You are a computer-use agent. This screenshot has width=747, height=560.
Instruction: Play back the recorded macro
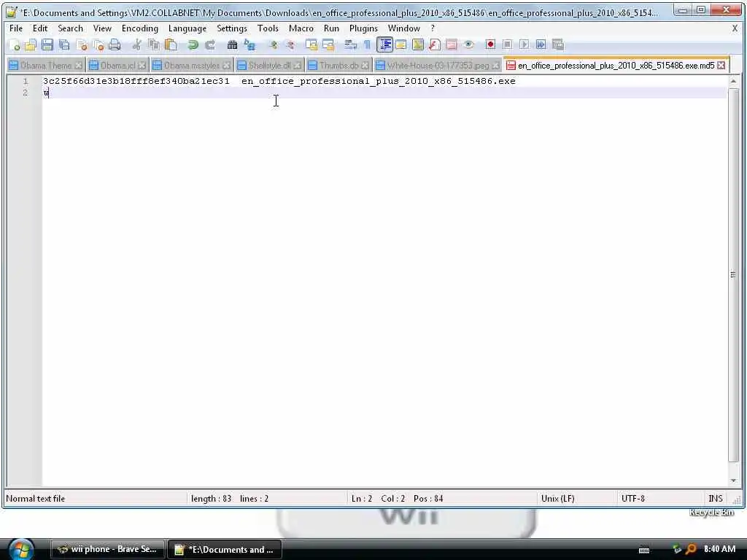point(524,44)
